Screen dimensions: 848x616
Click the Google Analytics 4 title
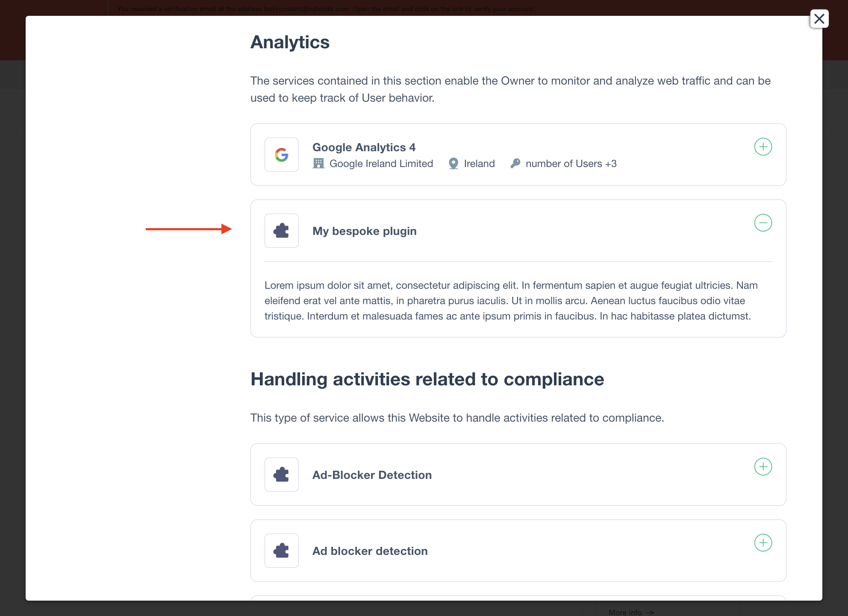[x=364, y=147]
